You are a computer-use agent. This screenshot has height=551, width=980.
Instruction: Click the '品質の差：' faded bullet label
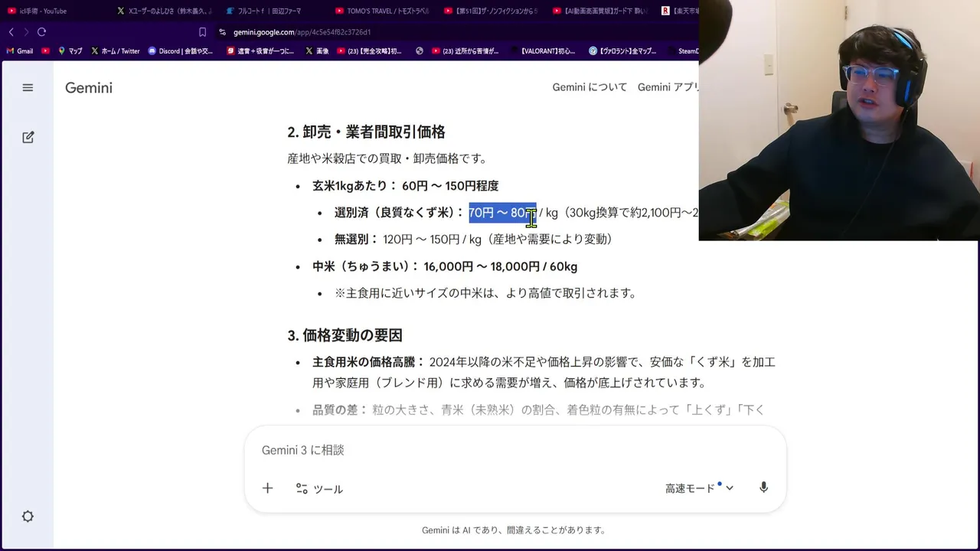(340, 410)
